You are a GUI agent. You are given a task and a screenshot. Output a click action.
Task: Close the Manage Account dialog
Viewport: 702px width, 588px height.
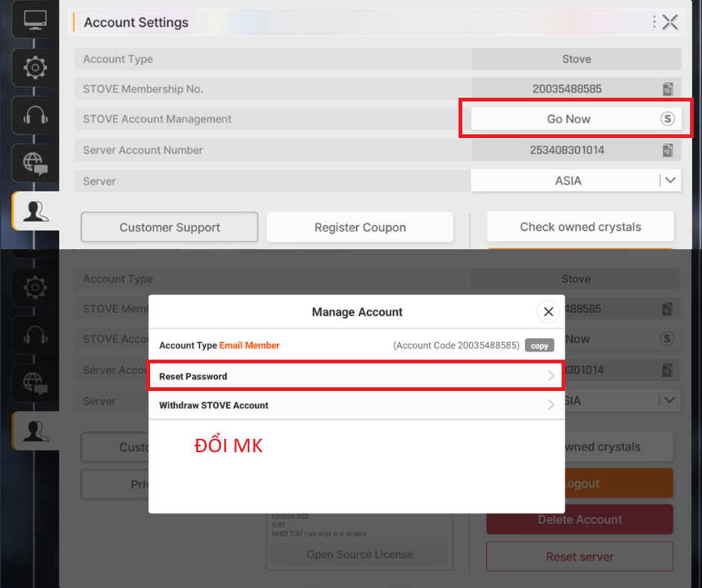(548, 312)
